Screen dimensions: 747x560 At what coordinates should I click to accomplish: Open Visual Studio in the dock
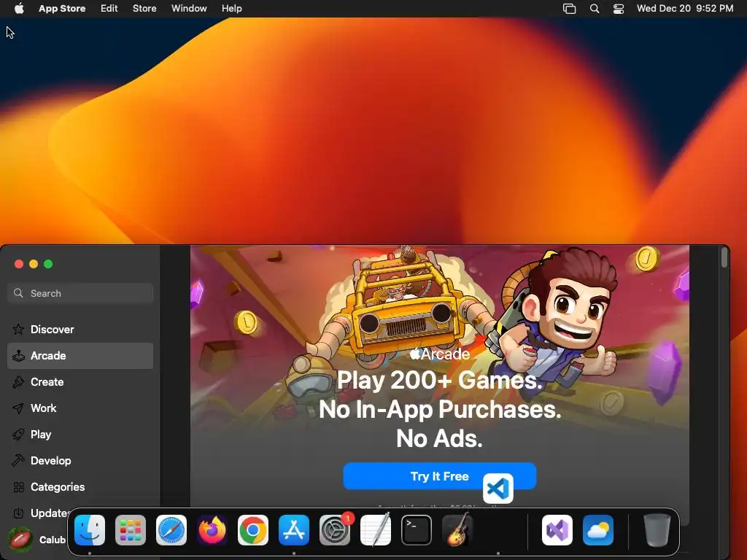(x=557, y=530)
